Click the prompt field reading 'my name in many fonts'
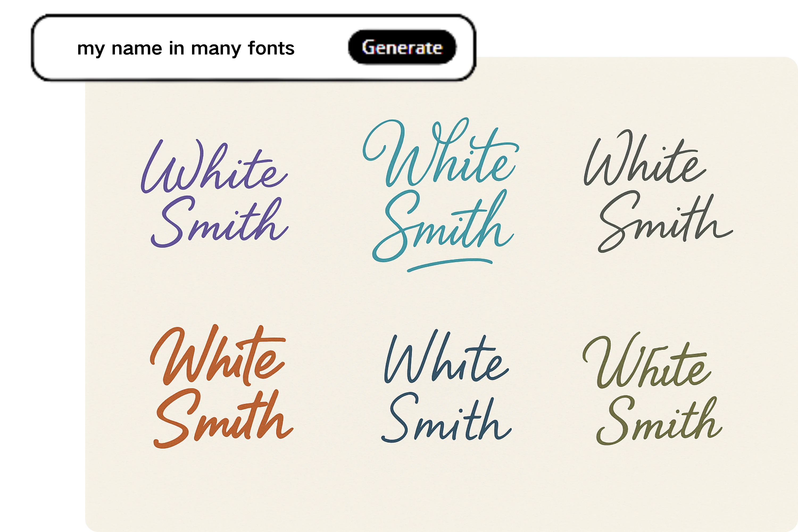Screen dimensions: 798x532 187,48
